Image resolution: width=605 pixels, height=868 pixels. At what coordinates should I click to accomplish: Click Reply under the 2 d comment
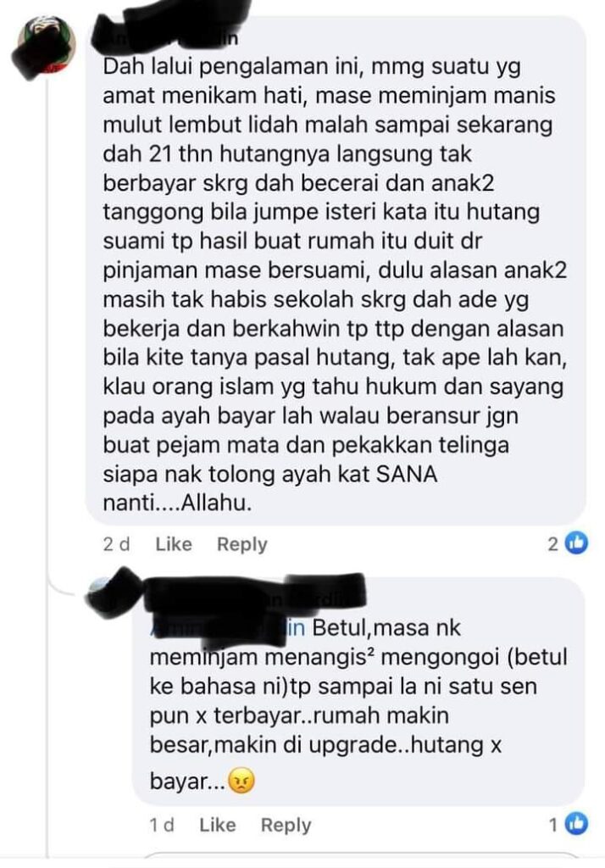point(241,544)
